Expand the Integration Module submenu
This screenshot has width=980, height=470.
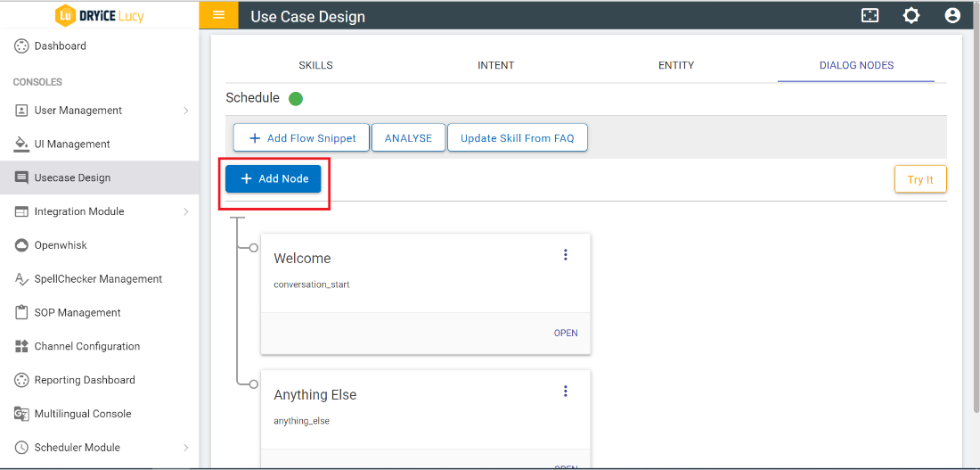(186, 212)
